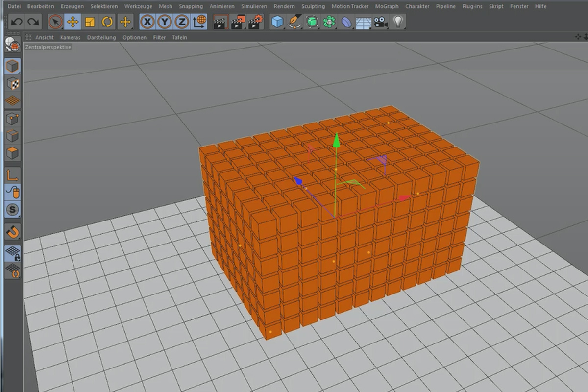Image resolution: width=588 pixels, height=392 pixels.
Task: Switch to Polygons mode
Action: (x=13, y=153)
